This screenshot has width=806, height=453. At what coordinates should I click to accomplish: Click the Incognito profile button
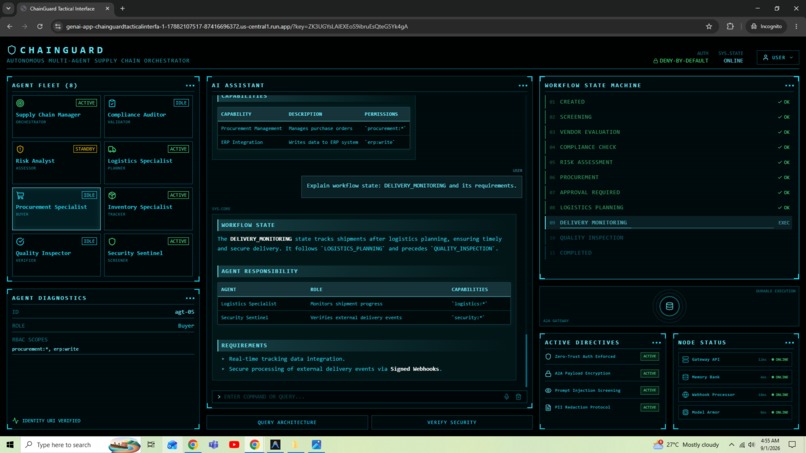[766, 26]
